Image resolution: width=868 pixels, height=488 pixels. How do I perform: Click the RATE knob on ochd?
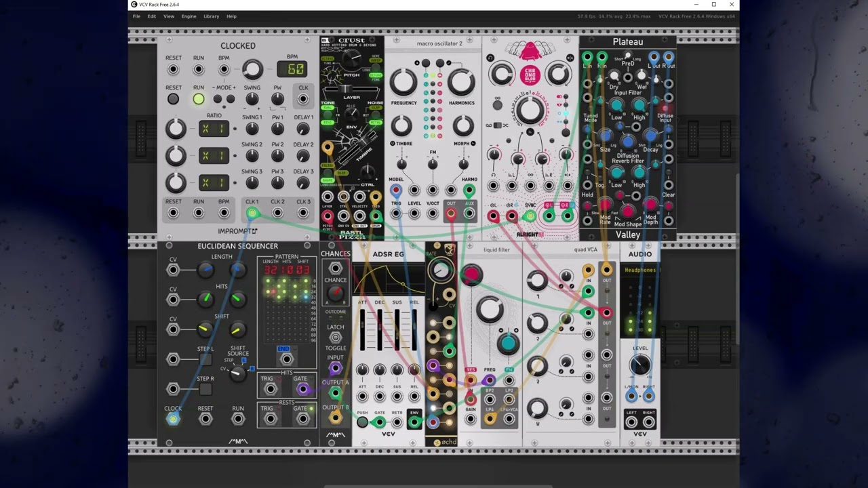(x=441, y=271)
